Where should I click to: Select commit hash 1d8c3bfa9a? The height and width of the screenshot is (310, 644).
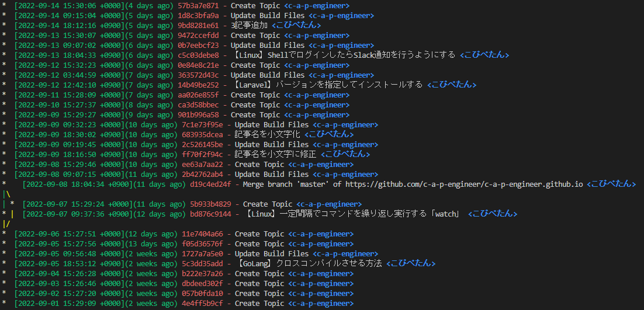click(x=198, y=16)
